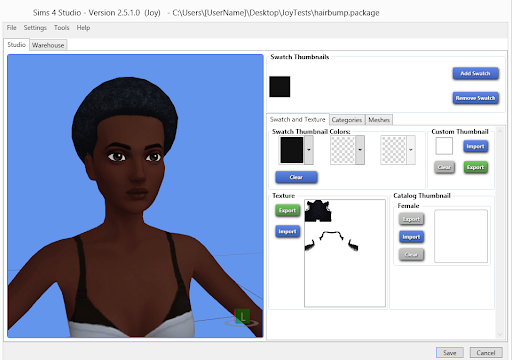Import a Female catalog thumbnail
The image size is (512, 360).
411,237
